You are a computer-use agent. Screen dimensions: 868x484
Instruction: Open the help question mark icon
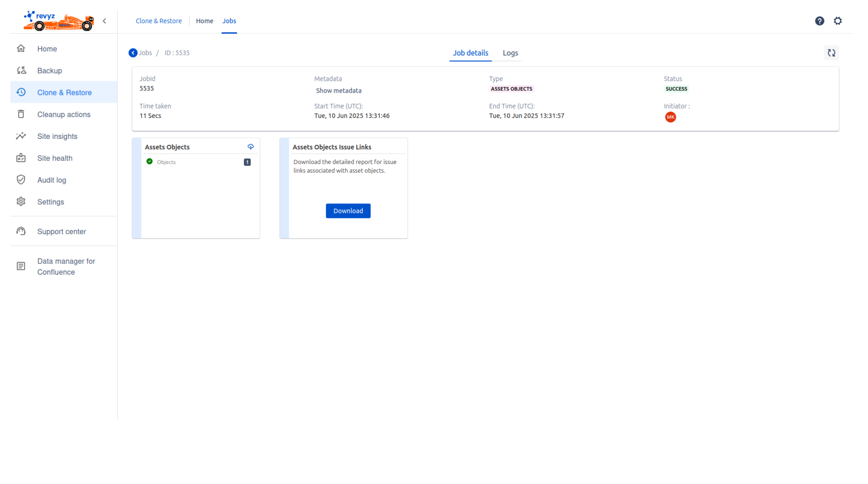819,21
